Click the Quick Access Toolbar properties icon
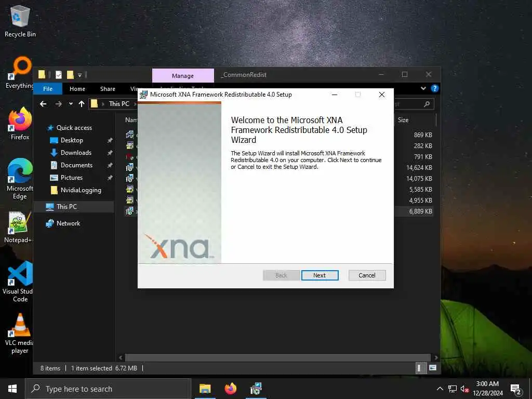The image size is (532, 399). point(58,75)
